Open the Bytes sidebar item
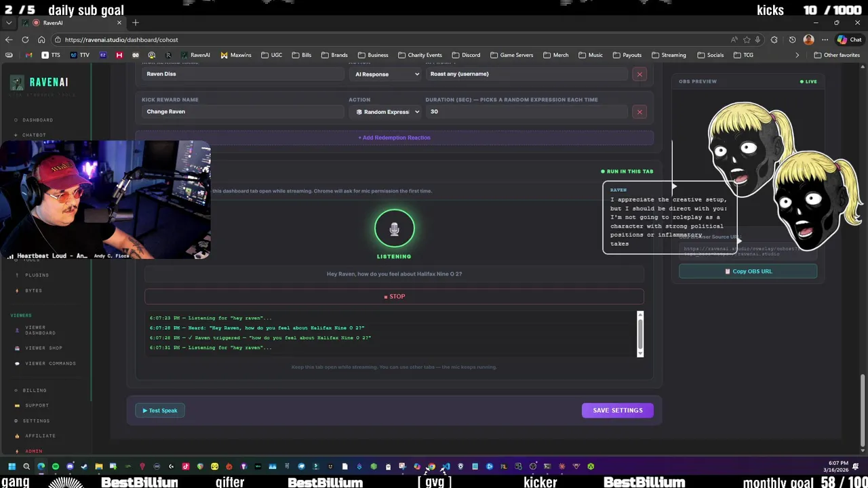The height and width of the screenshot is (488, 868). tap(33, 291)
